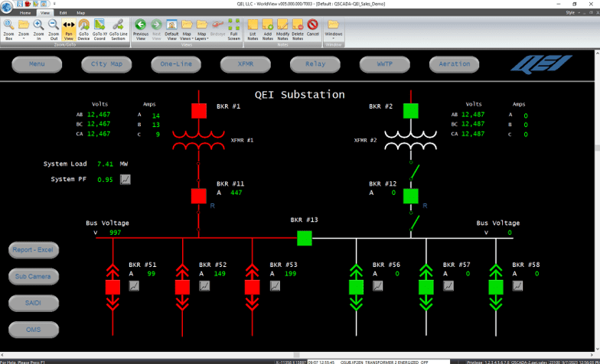This screenshot has width=600, height=364.
Task: Restore the Default View
Action: pyautogui.click(x=171, y=29)
